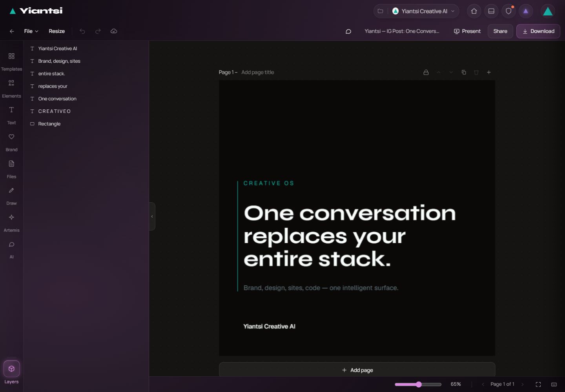The width and height of the screenshot is (565, 392).
Task: Move the page up with the chevron
Action: (x=439, y=73)
